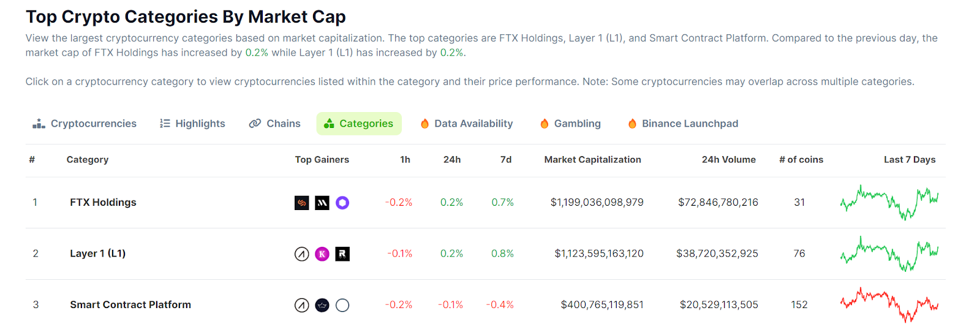The image size is (980, 327).
Task: Click the black R coin icon in Layer 1 row
Action: [342, 254]
